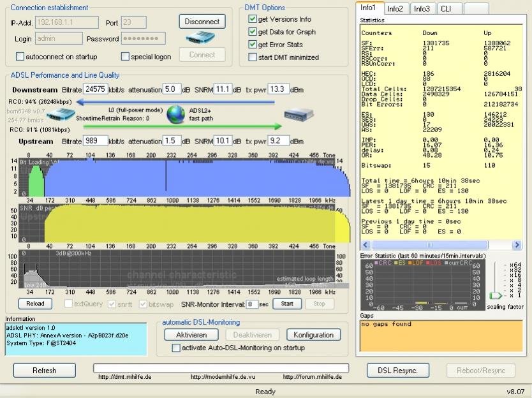Switch to the Info2 tab
Image resolution: width=532 pixels, height=398 pixels.
tap(395, 8)
